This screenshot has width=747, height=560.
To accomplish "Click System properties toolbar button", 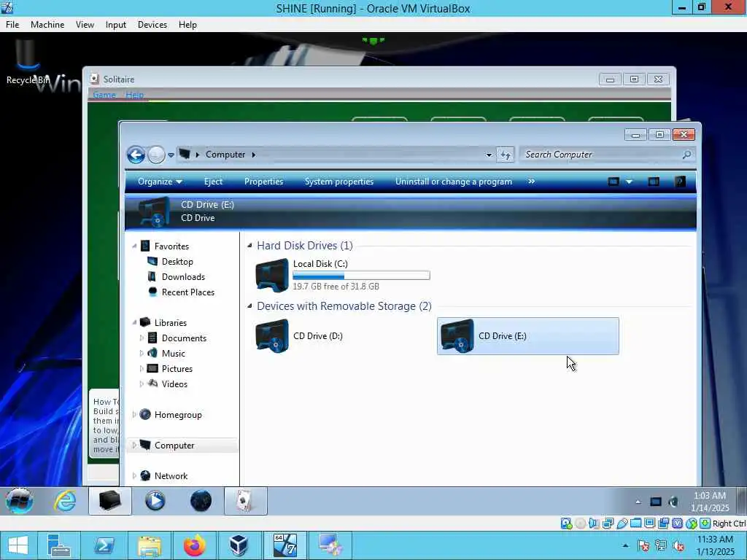I will (x=338, y=182).
